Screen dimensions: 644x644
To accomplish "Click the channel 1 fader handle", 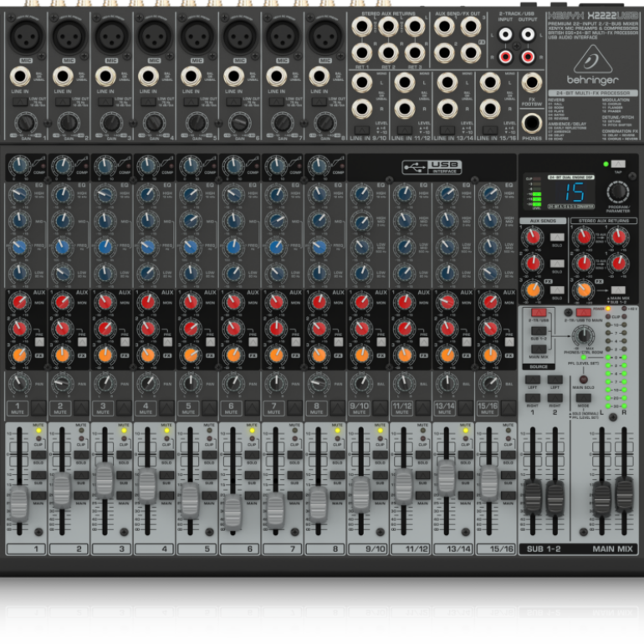I will pyautogui.click(x=19, y=502).
